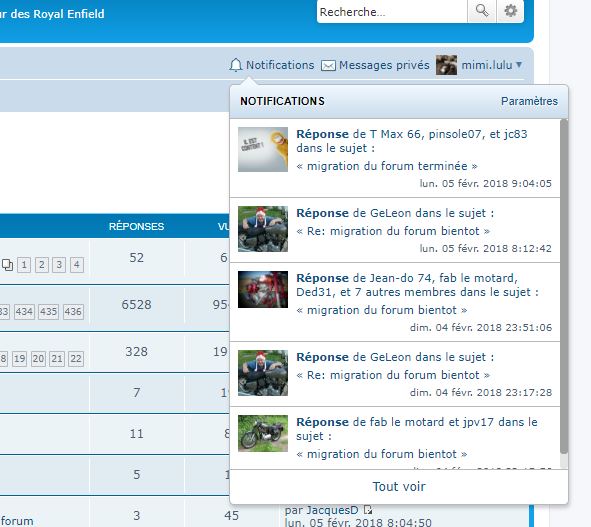Go to page 3 of 52-reply topic
The height and width of the screenshot is (527, 591).
59,265
